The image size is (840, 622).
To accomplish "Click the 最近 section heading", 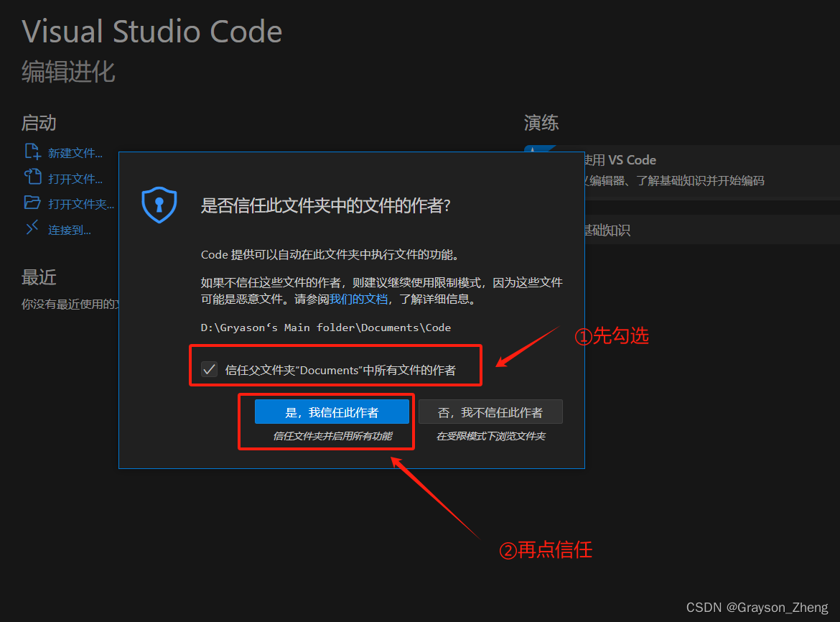I will pyautogui.click(x=39, y=277).
